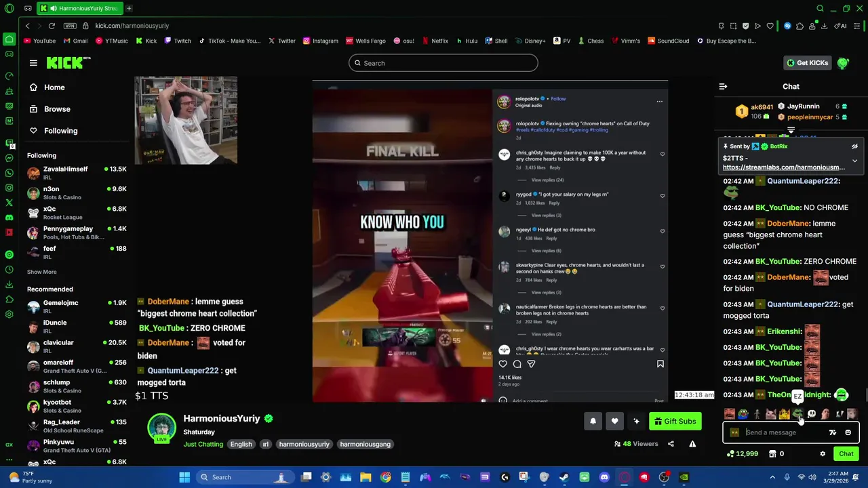868x488 pixels.
Task: Click Follow beside rolopolotv in video
Action: click(558, 99)
